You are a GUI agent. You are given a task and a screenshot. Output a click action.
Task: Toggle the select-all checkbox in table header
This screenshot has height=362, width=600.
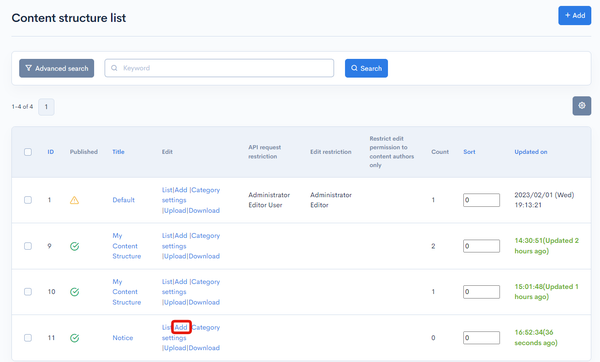pos(28,152)
